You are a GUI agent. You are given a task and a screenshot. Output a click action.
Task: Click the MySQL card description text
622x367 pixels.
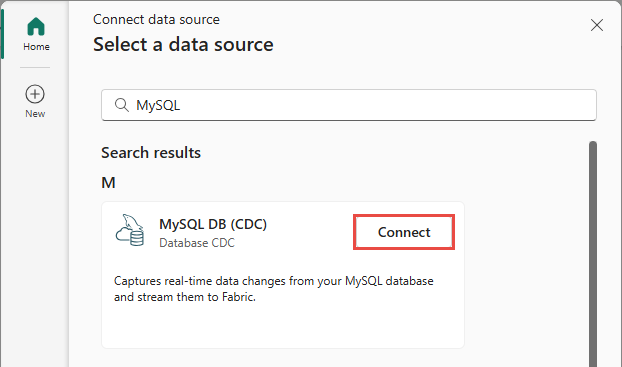(273, 289)
